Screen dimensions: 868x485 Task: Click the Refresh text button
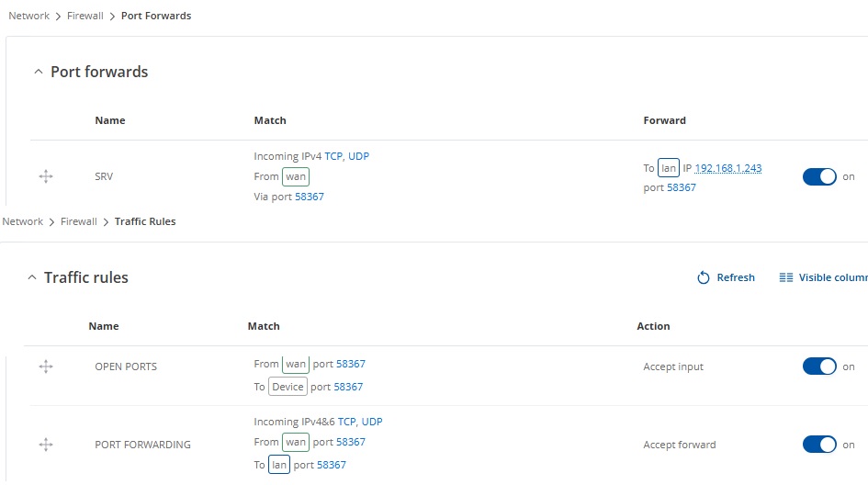click(736, 277)
